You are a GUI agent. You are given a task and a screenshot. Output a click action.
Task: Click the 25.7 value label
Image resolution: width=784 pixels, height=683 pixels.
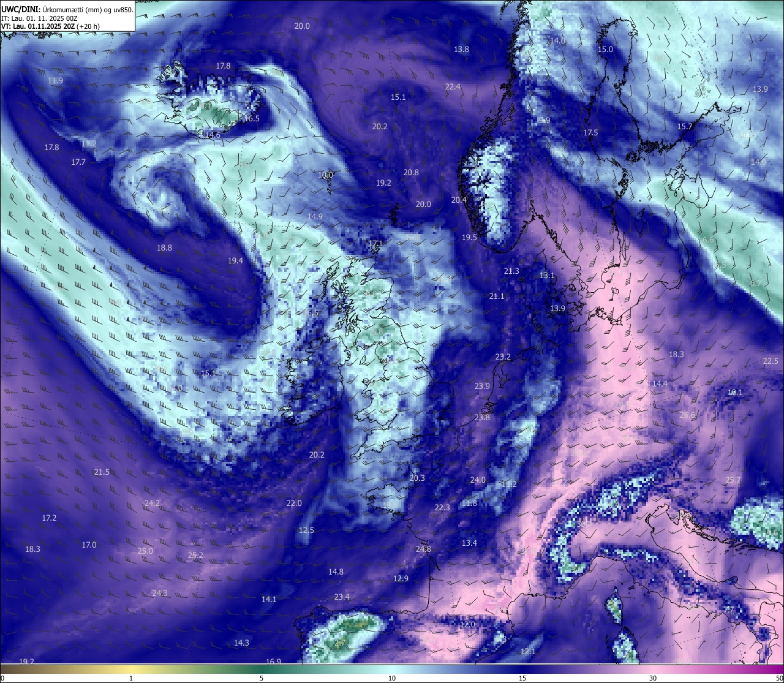click(733, 480)
